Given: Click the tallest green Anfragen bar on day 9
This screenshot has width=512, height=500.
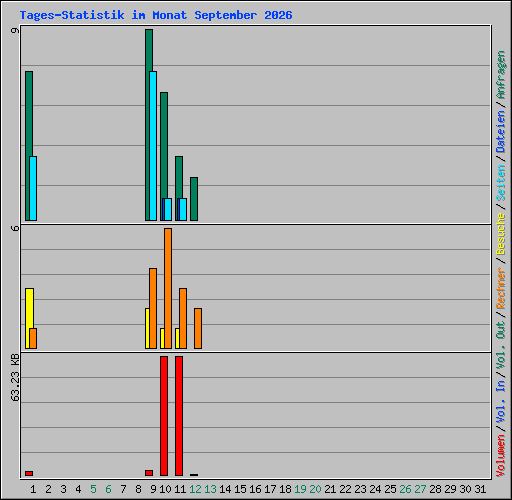Looking at the screenshot, I should 149,125.
